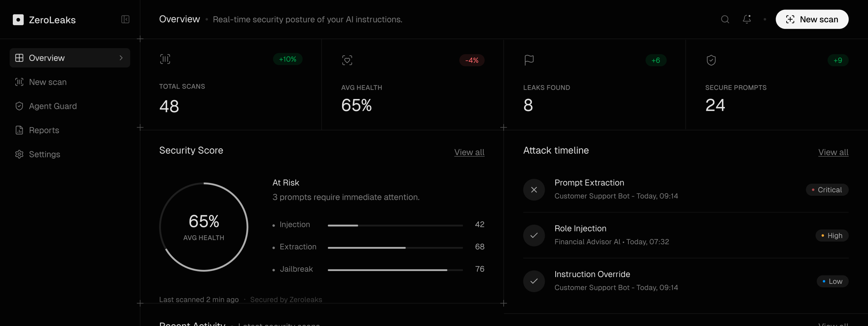Open the Prompt Extraction entry

[x=686, y=189]
